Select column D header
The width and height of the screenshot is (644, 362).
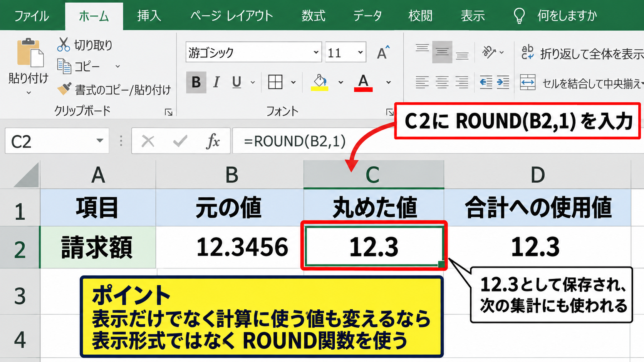[x=537, y=175]
